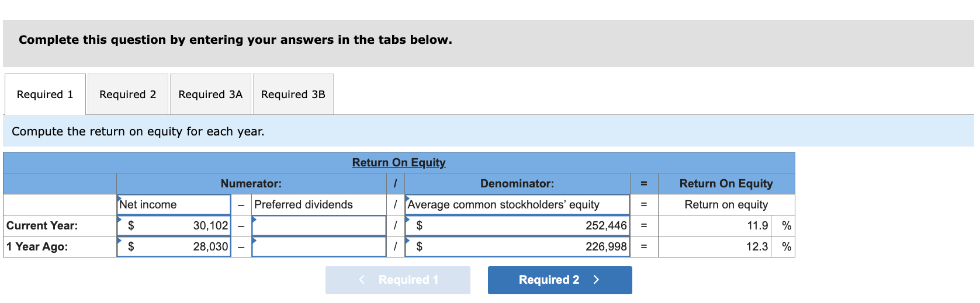
Task: Click the left chevron on Required 1 button
Action: (362, 280)
